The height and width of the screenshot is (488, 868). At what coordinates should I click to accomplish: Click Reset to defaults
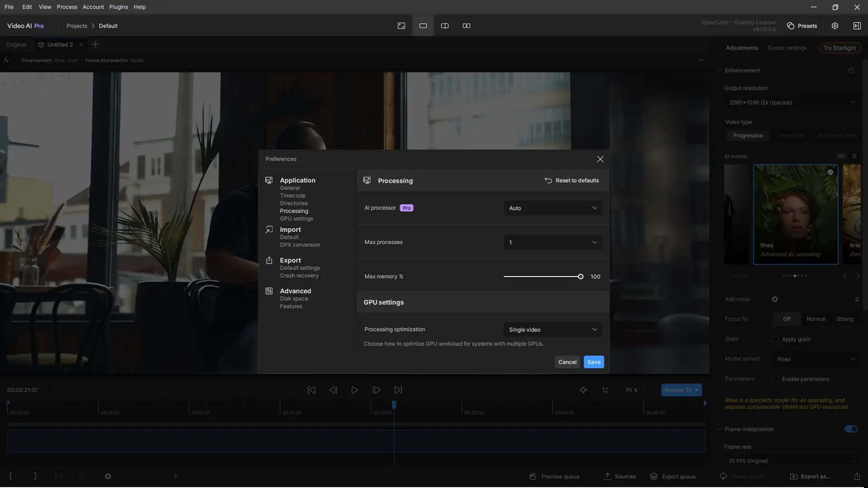[x=571, y=180]
